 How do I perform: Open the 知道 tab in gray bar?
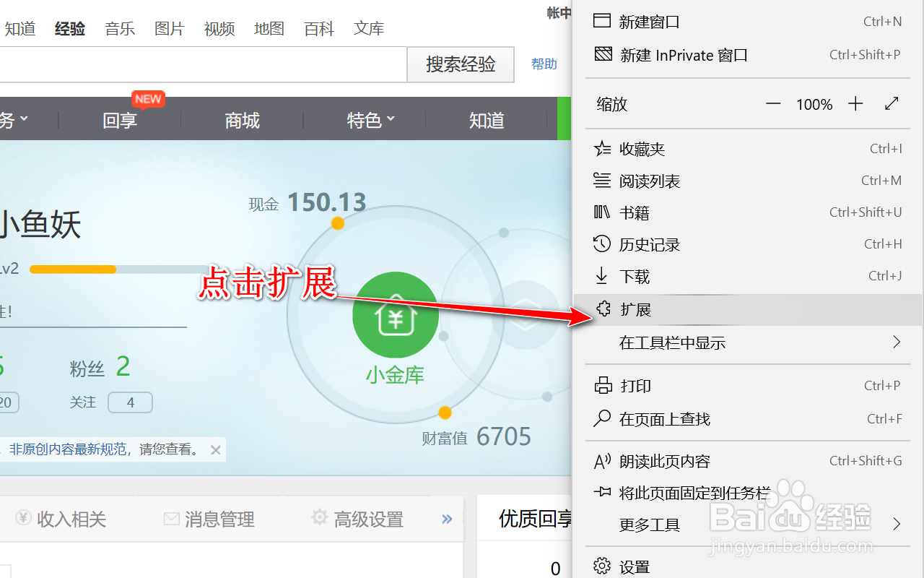click(487, 120)
